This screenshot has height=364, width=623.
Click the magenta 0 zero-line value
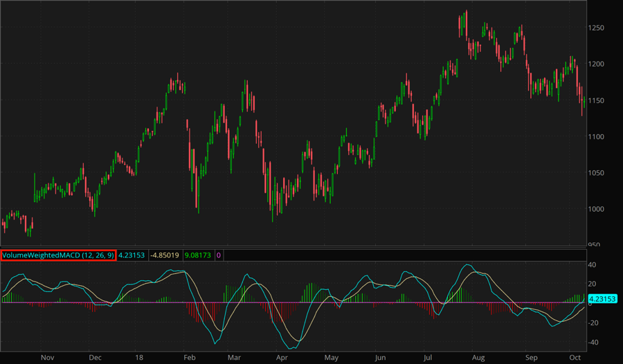pyautogui.click(x=219, y=255)
